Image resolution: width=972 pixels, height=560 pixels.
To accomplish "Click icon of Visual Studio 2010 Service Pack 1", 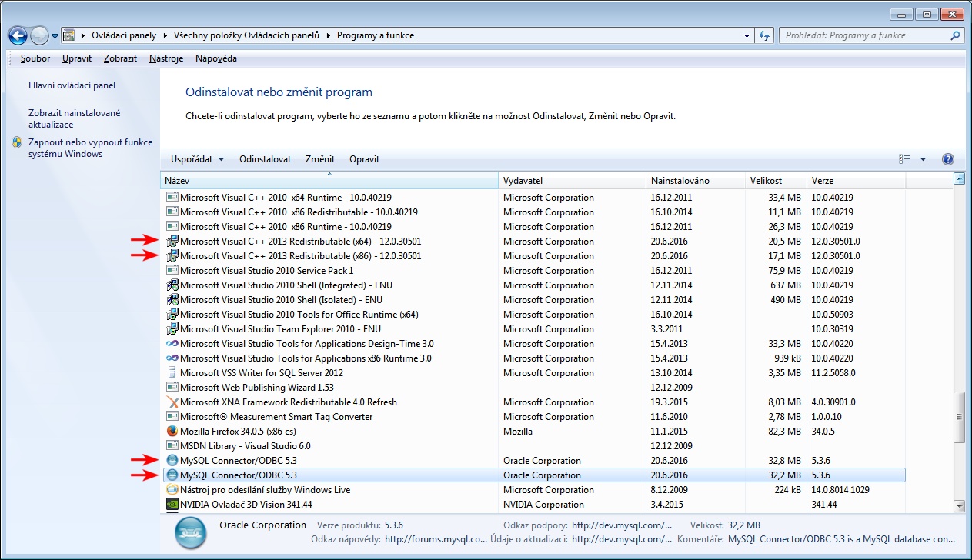I will (x=172, y=271).
